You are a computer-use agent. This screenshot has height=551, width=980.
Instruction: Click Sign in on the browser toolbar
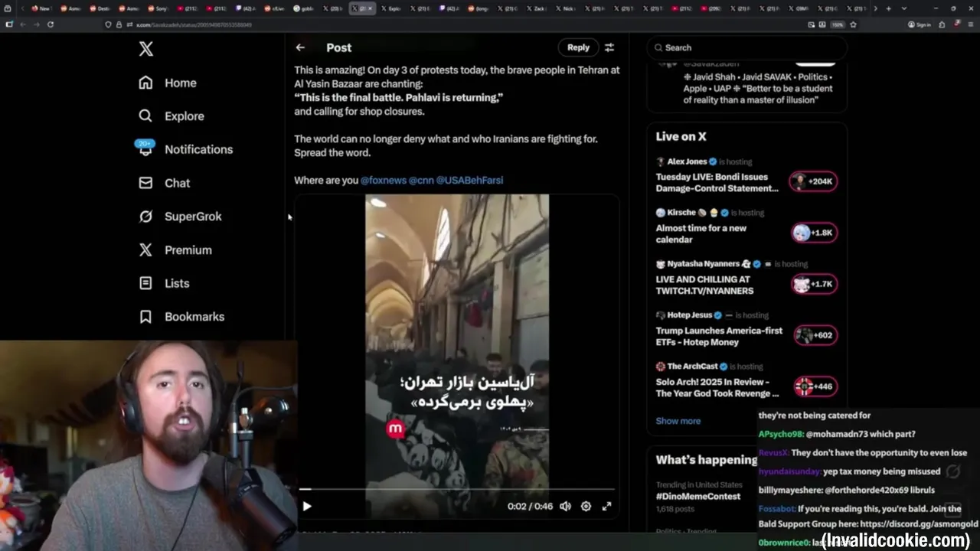click(920, 24)
